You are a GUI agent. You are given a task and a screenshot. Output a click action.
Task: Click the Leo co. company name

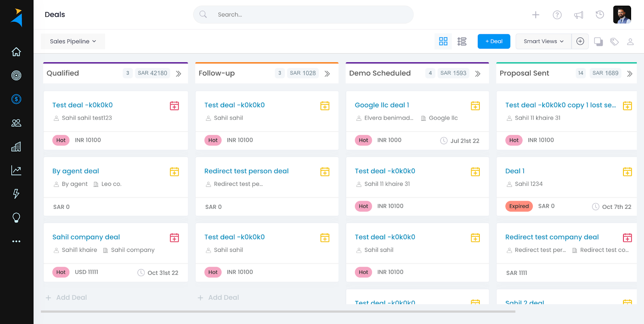111,184
